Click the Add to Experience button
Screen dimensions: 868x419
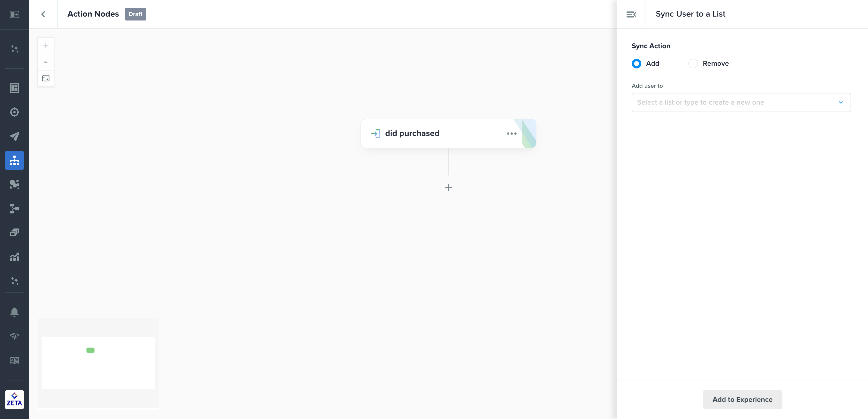(x=742, y=399)
